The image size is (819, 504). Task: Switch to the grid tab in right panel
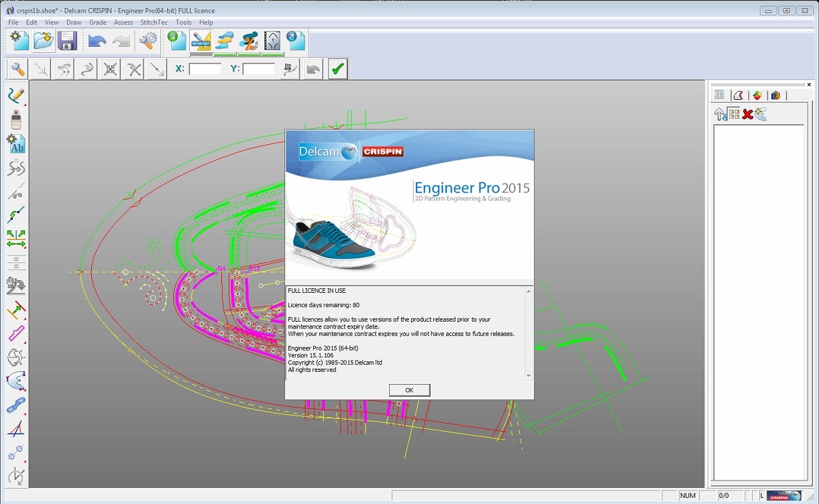coord(720,95)
